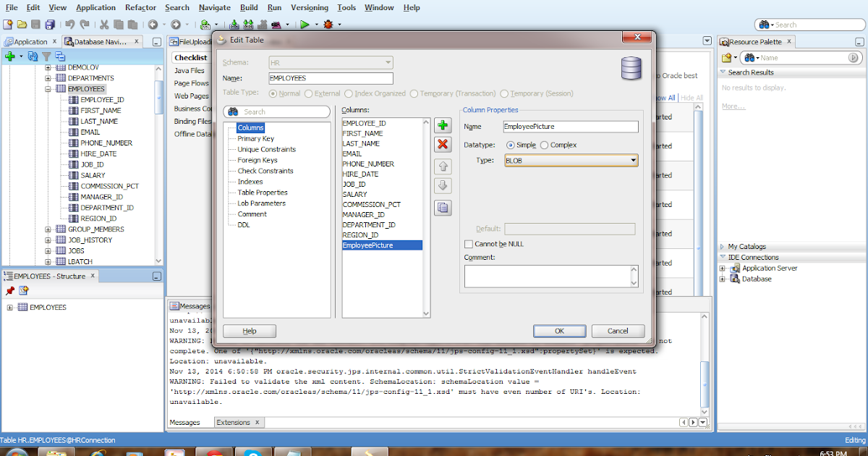Copy the selected column using duplicate icon
868x456 pixels.
(x=443, y=208)
